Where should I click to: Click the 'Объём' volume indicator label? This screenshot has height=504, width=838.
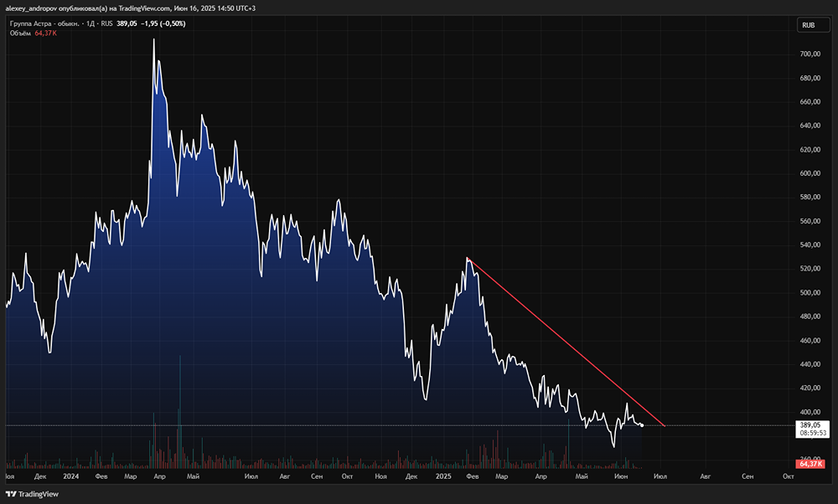tap(20, 33)
